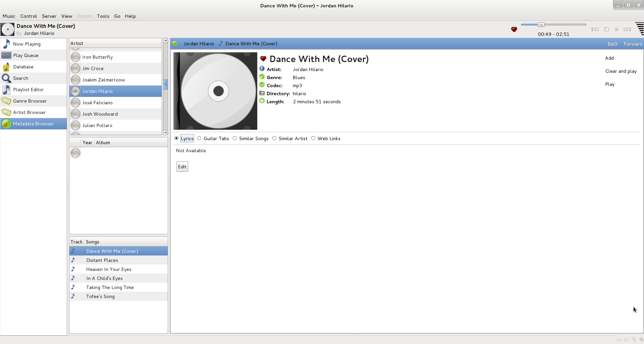Open the Artist Browser

tap(30, 112)
